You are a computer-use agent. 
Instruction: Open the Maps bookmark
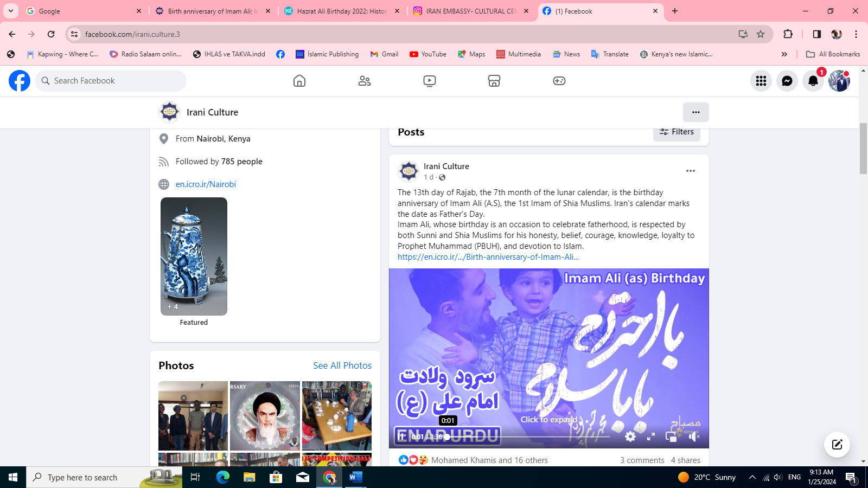471,54
